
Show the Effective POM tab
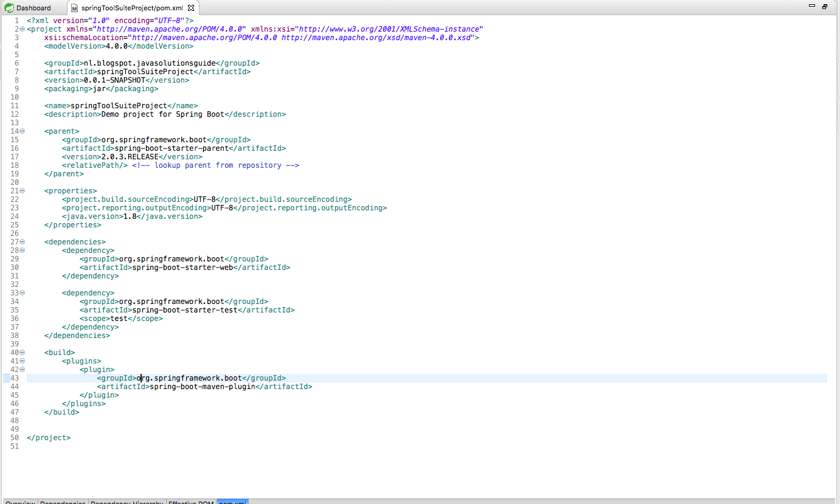(x=191, y=502)
